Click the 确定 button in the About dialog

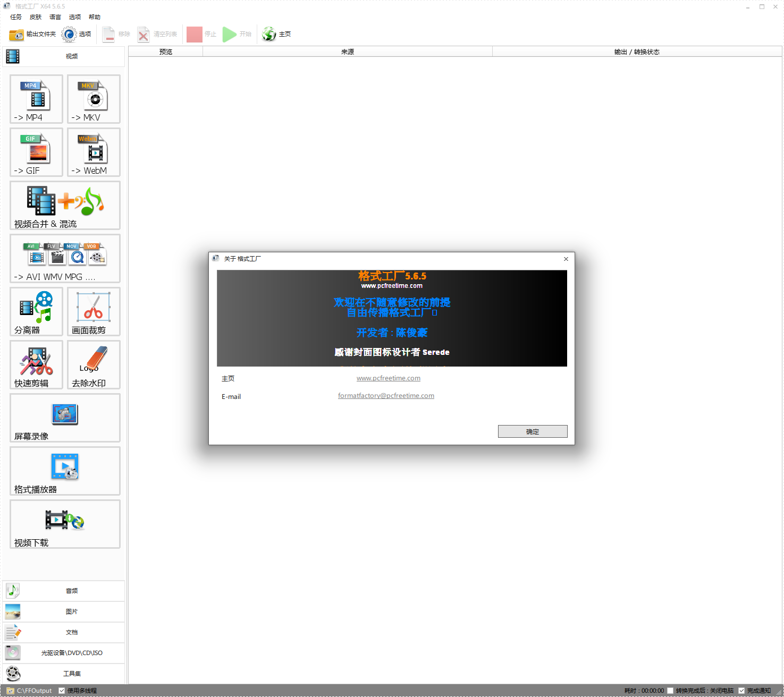point(533,431)
